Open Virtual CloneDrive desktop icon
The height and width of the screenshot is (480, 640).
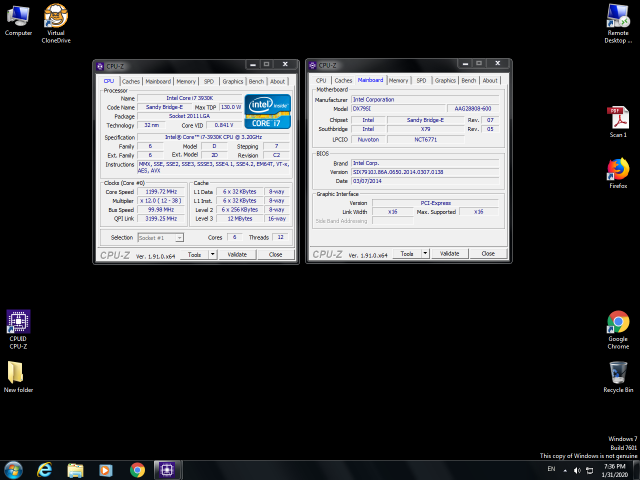tap(56, 23)
